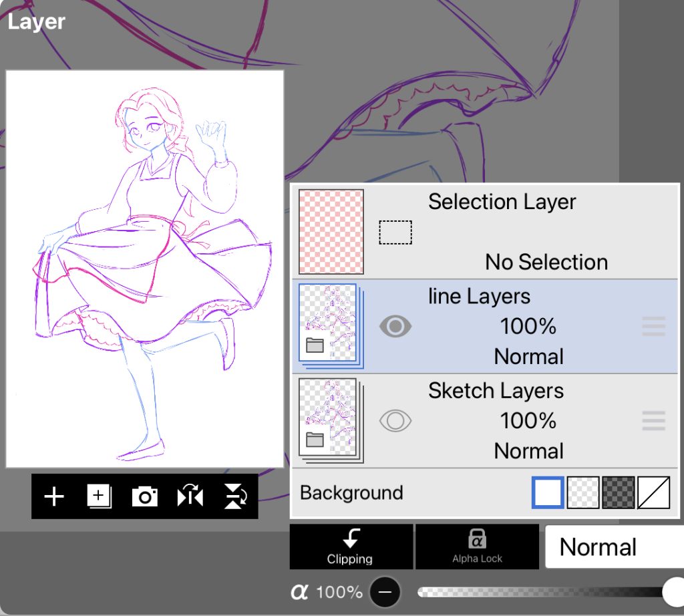
Task: Select the white background option
Action: pos(548,493)
